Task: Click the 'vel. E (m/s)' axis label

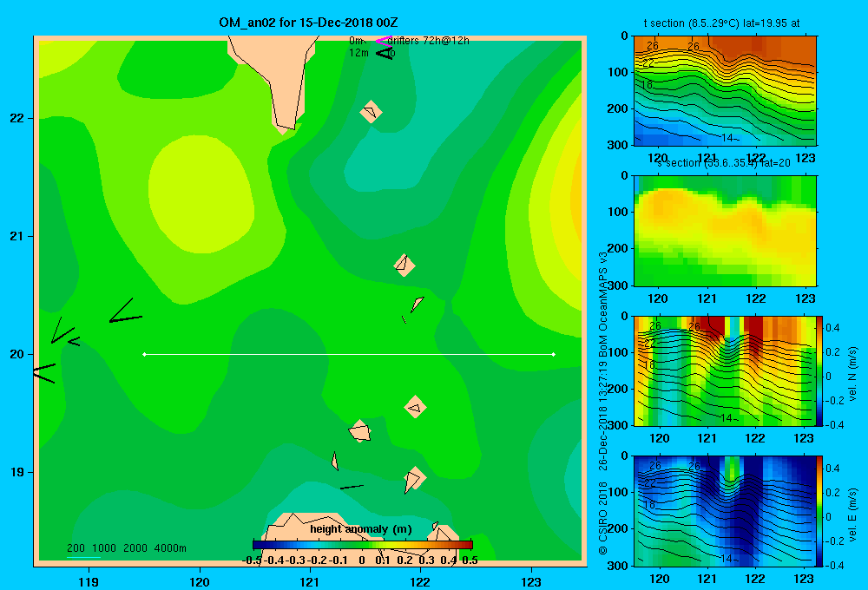Action: tap(852, 515)
